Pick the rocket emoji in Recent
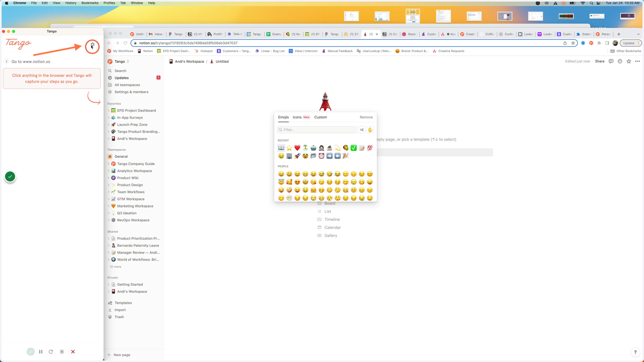The width and height of the screenshot is (644, 362). 297,156
